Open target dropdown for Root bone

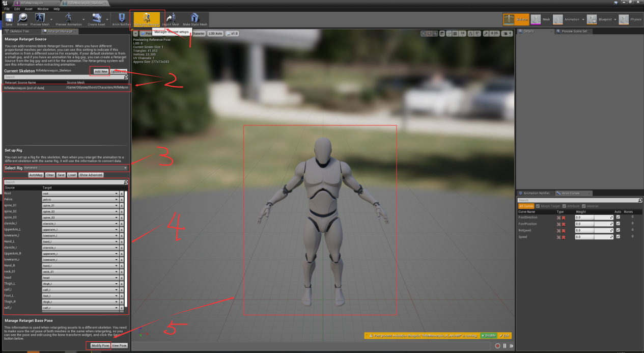pyautogui.click(x=80, y=194)
